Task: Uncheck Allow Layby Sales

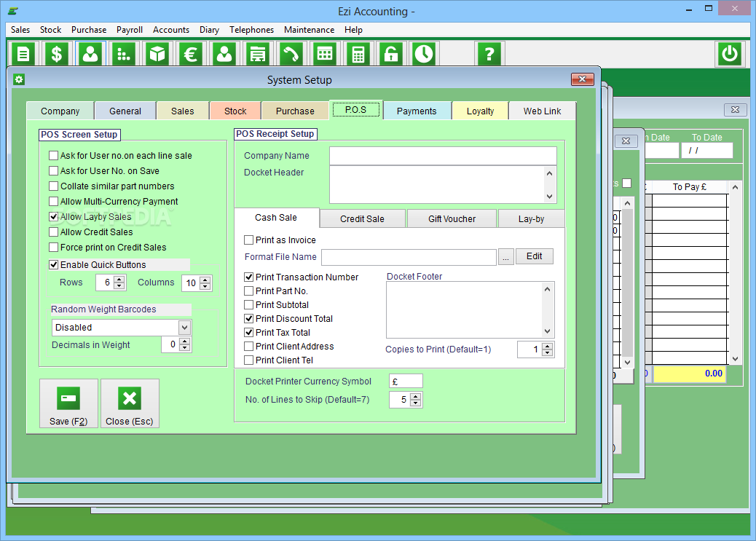Action: click(x=53, y=217)
